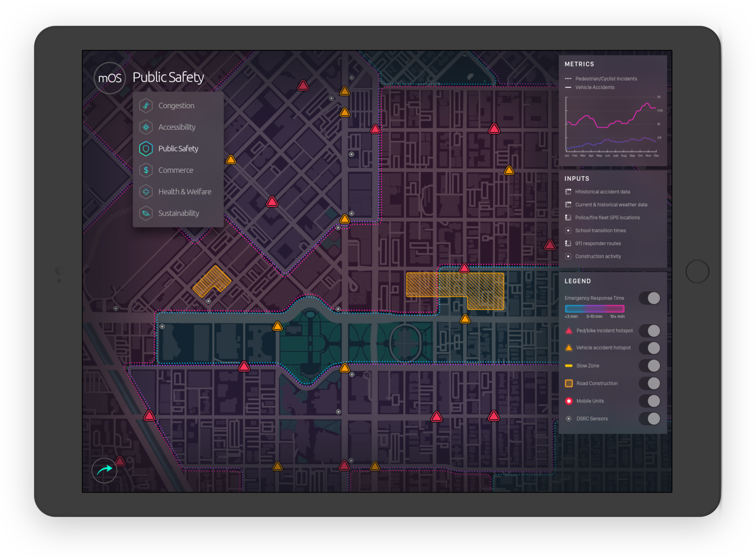Open Public Safety in the side menu
Image resolution: width=756 pixels, height=560 pixels.
[178, 149]
